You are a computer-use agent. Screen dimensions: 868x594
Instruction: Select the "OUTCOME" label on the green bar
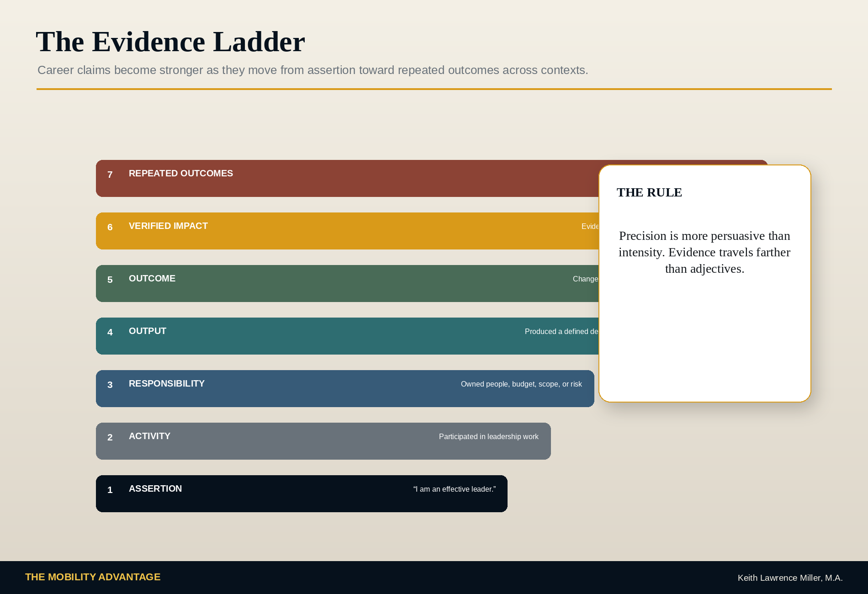(x=152, y=278)
